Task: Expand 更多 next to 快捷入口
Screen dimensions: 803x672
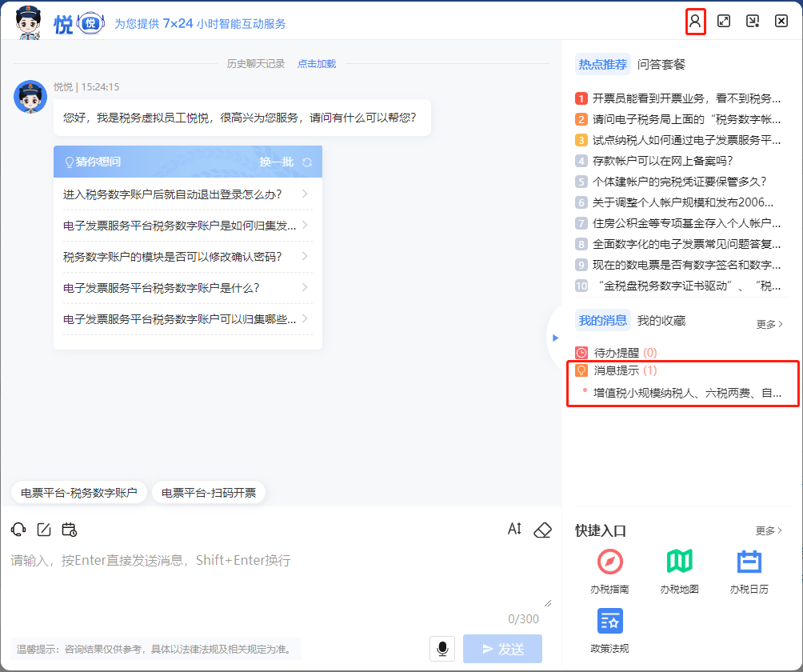Action: pos(769,530)
